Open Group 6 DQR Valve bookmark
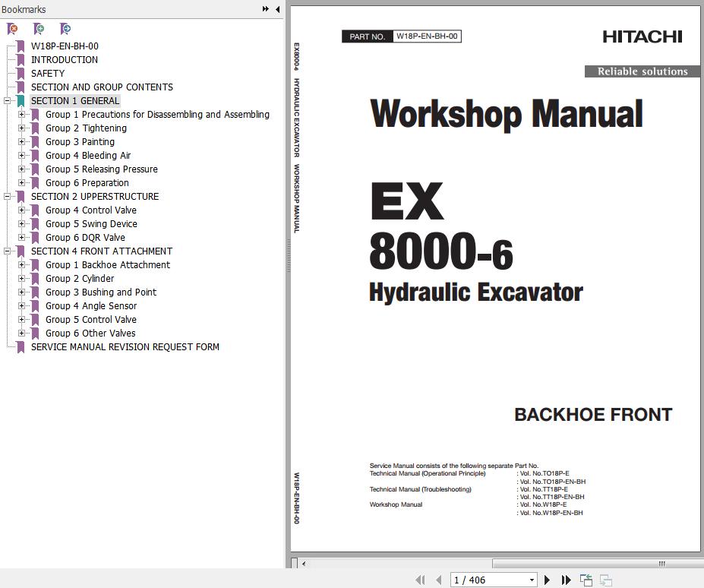 tap(85, 238)
